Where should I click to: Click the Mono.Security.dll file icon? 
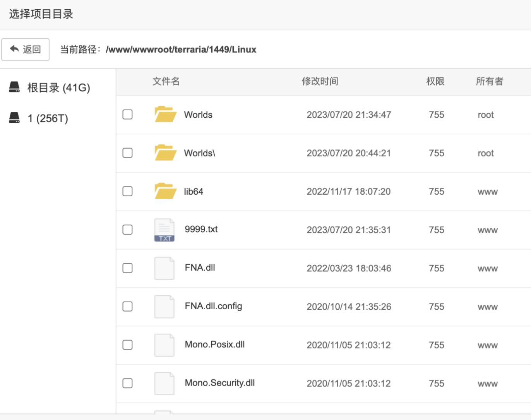click(x=164, y=383)
